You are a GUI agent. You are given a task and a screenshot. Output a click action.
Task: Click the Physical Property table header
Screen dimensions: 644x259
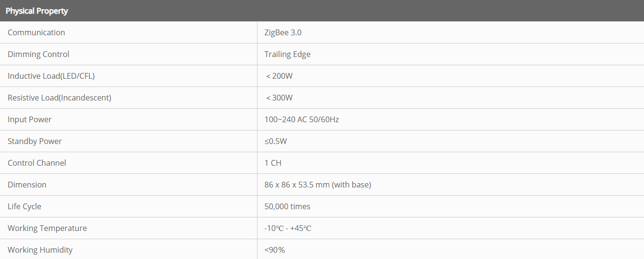(37, 11)
